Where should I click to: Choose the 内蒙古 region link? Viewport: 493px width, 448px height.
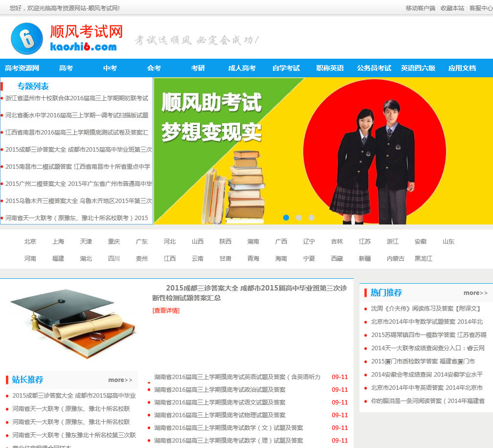396,258
